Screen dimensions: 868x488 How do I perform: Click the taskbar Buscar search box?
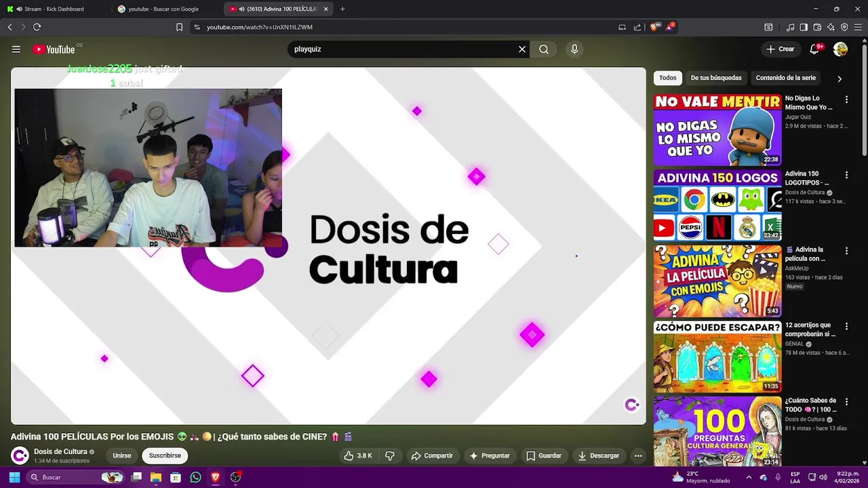[76, 477]
